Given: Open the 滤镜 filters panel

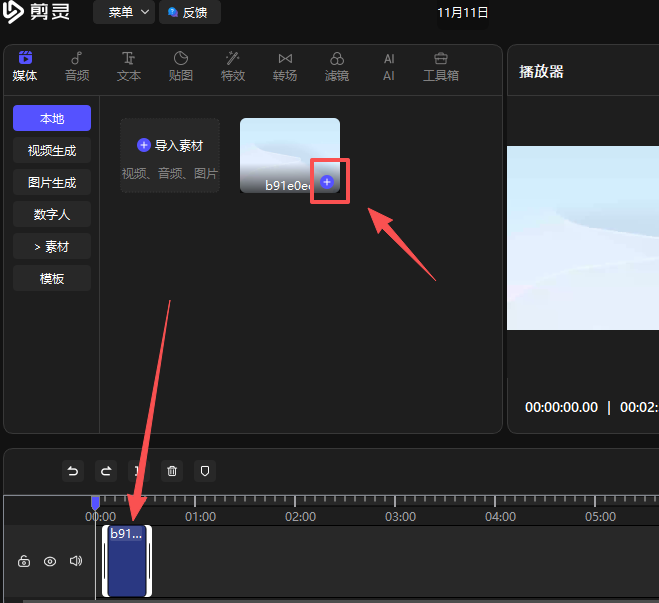Looking at the screenshot, I should (x=337, y=67).
